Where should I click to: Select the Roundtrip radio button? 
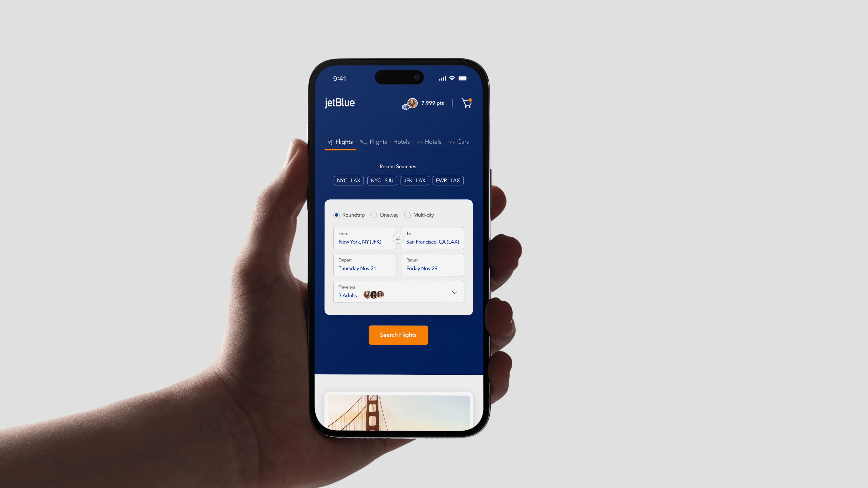pos(336,215)
